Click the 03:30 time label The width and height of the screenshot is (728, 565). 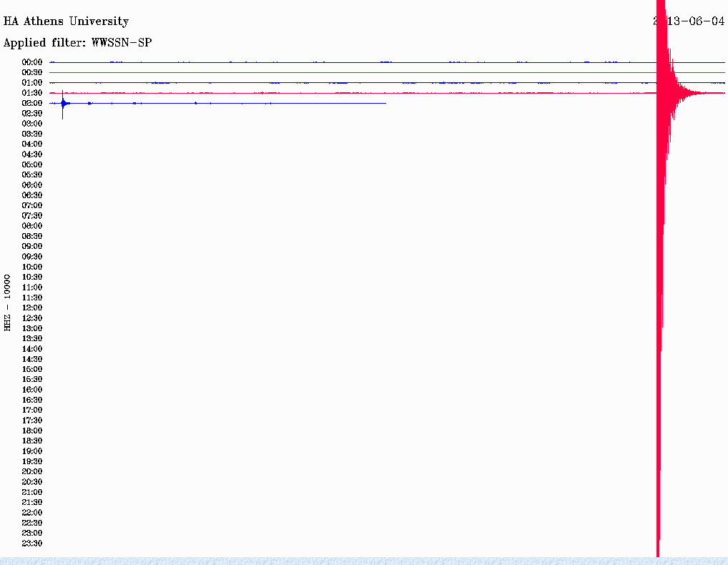32,134
